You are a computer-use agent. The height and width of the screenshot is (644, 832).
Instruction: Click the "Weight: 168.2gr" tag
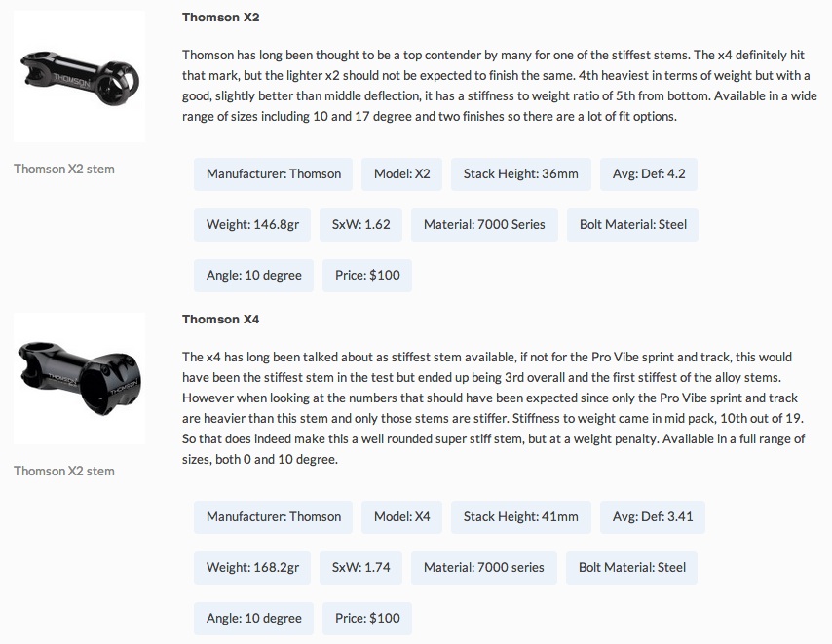[252, 568]
